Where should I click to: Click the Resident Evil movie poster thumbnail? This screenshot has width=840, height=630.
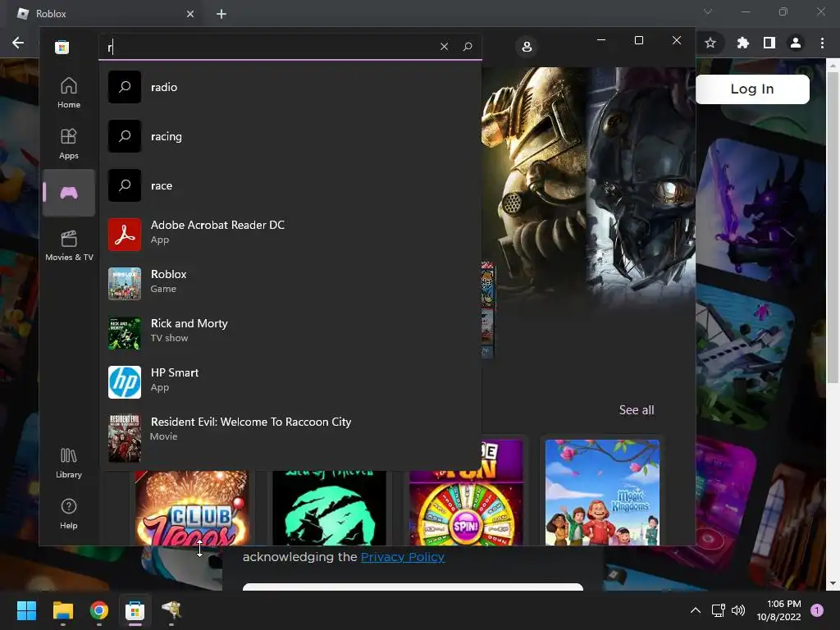[125, 438]
